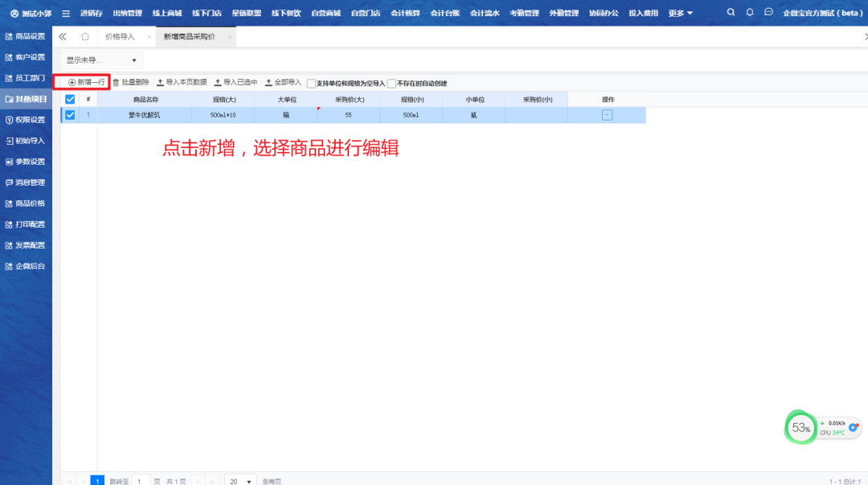
Task: Click the home icon beside the tabs
Action: pyautogui.click(x=85, y=37)
